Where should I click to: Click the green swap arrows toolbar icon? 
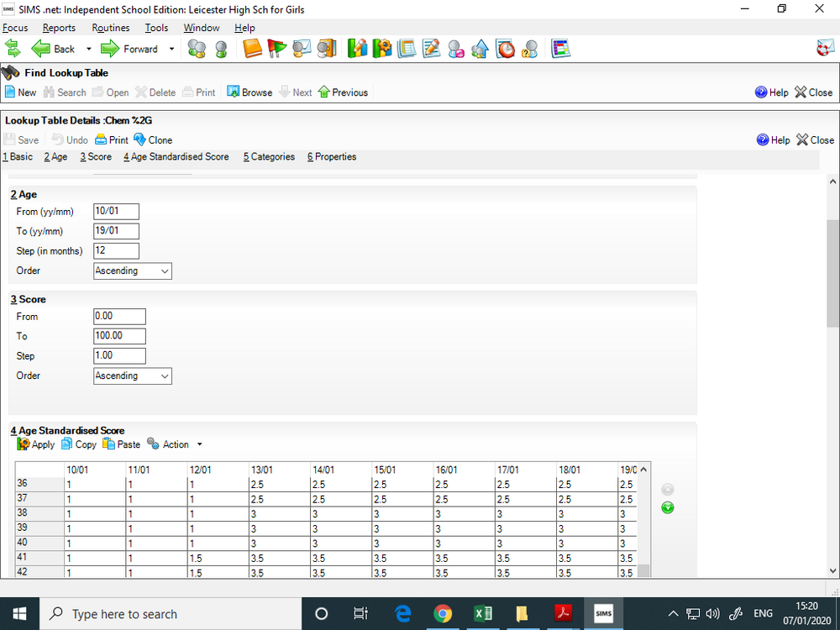(13, 49)
